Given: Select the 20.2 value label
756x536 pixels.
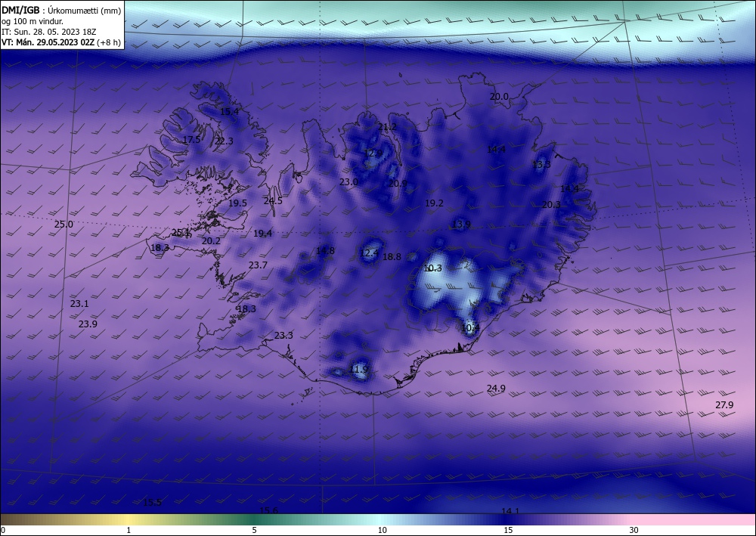Looking at the screenshot, I should click(211, 241).
